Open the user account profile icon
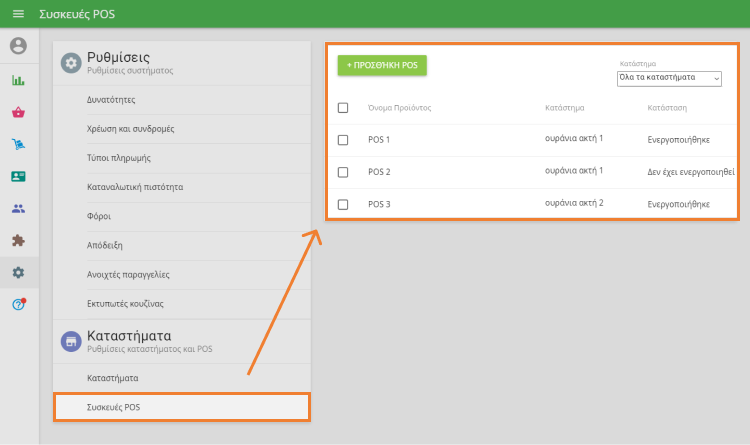The height and width of the screenshot is (445, 750). [18, 46]
